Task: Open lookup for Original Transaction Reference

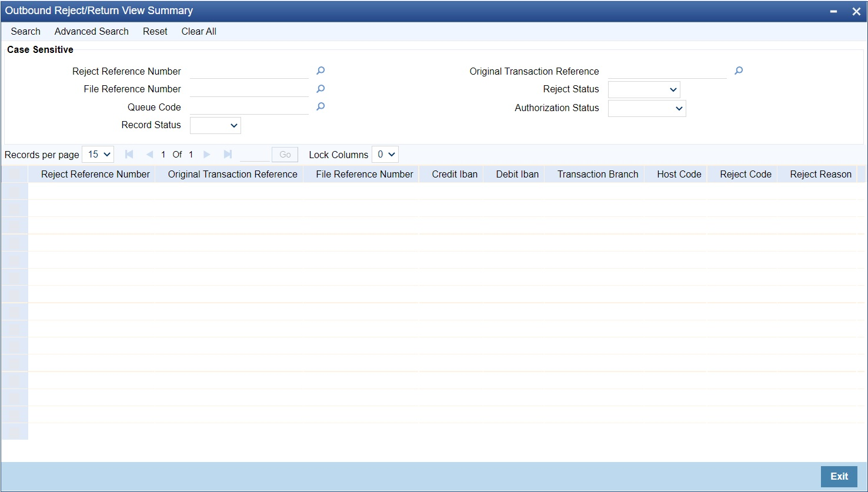Action: point(739,71)
